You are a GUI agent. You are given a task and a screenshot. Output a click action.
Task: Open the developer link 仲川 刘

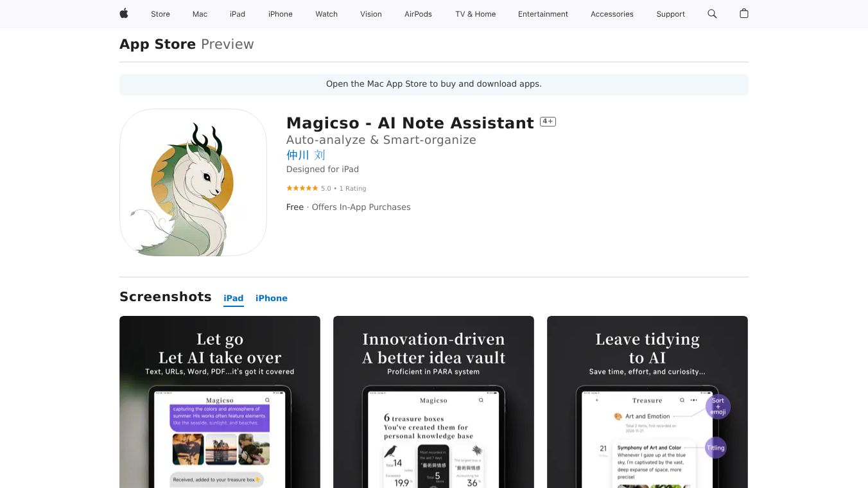point(306,155)
